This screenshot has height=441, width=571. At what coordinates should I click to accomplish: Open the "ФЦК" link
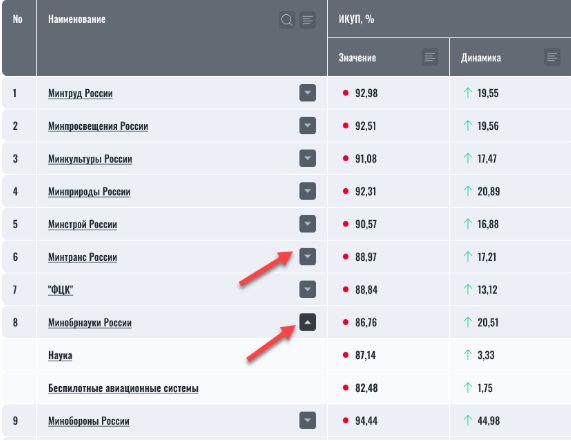60,290
